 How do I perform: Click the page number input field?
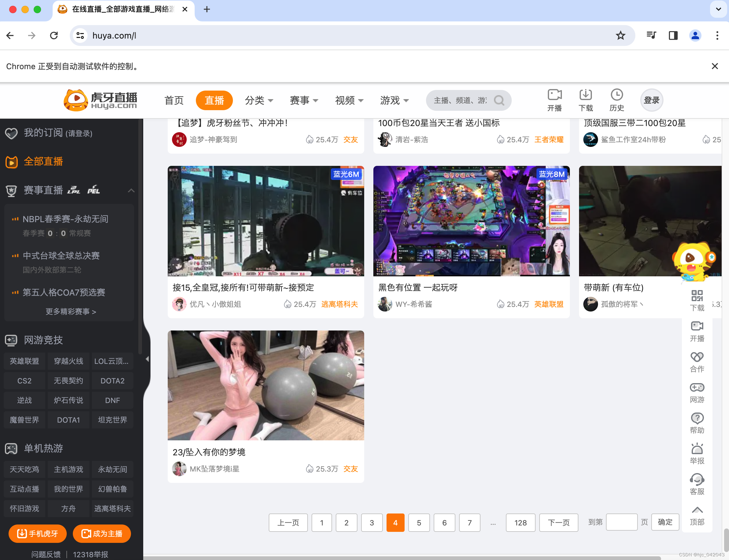(x=621, y=522)
